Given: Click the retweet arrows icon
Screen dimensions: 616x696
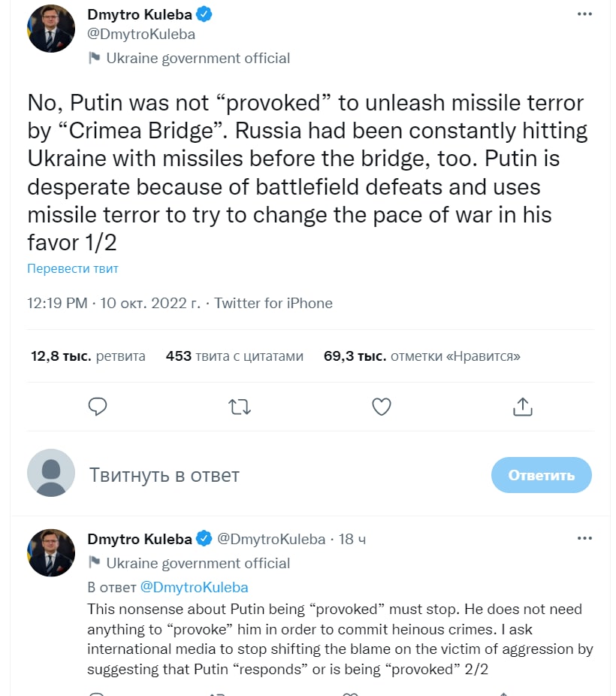Looking at the screenshot, I should [x=240, y=407].
